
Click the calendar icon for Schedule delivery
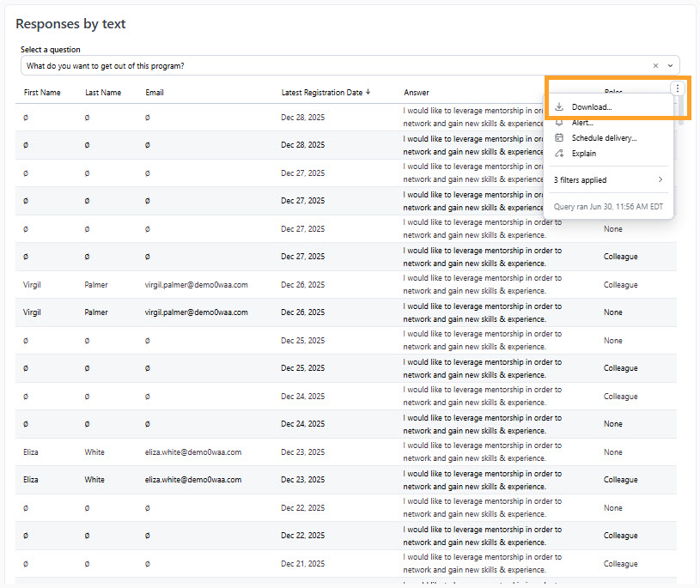click(559, 138)
